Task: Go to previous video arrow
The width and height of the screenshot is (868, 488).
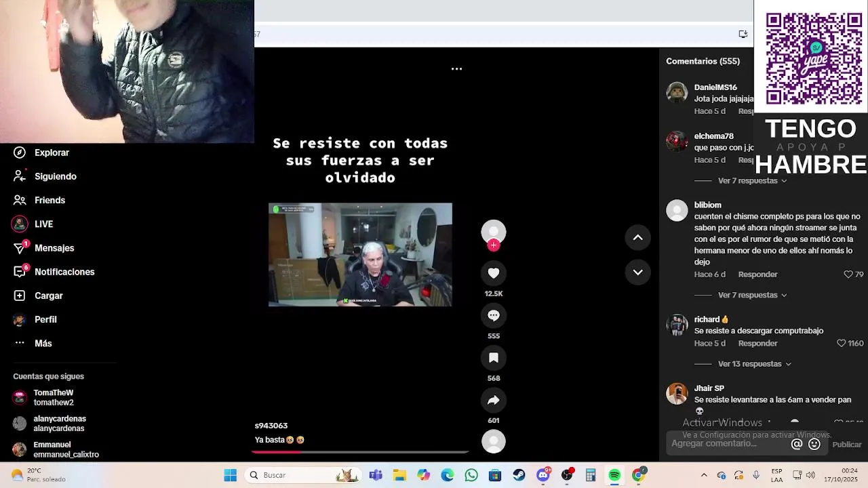Action: (637, 237)
